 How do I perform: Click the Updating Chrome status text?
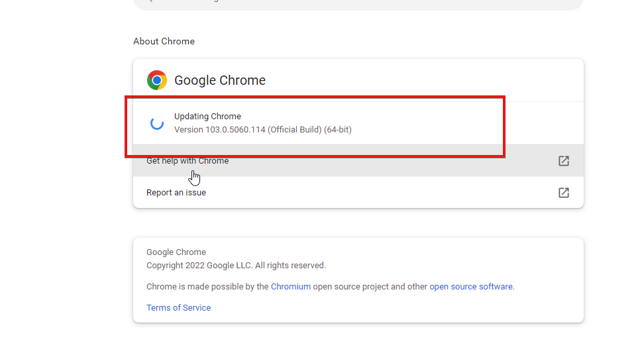click(207, 116)
